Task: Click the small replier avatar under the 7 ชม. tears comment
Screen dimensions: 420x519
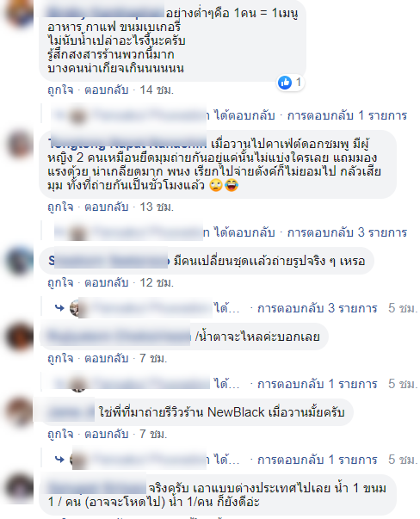Action: [x=78, y=384]
